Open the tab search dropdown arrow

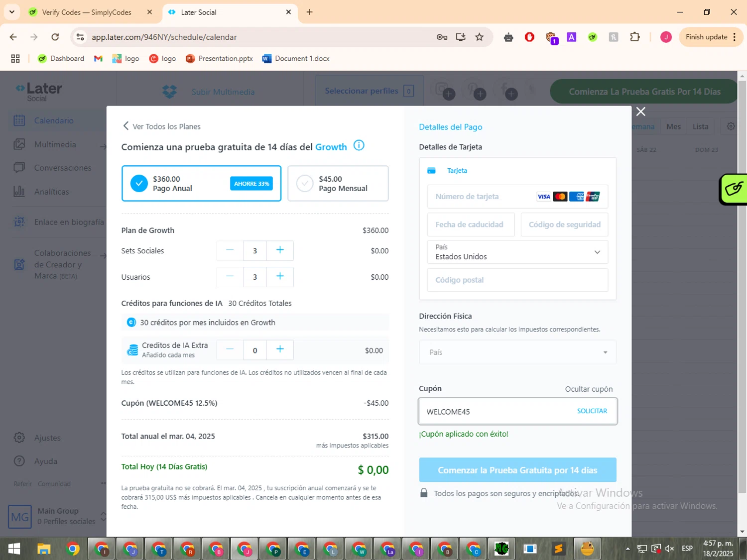pos(11,12)
